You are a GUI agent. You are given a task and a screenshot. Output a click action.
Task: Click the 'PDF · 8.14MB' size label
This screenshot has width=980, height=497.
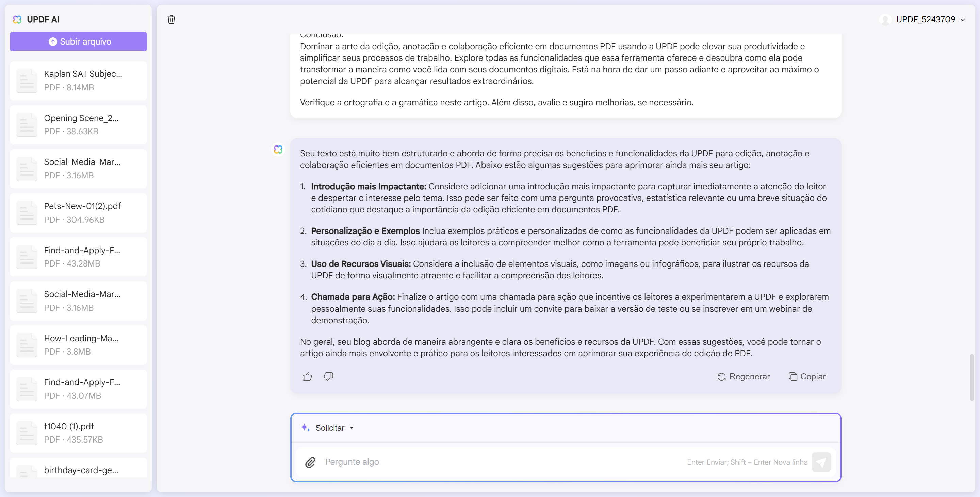(x=69, y=87)
